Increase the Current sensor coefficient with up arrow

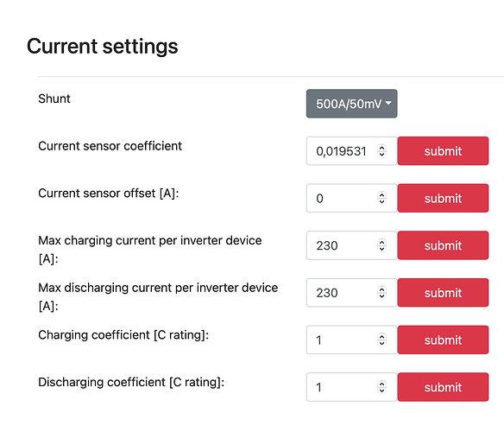click(x=381, y=148)
